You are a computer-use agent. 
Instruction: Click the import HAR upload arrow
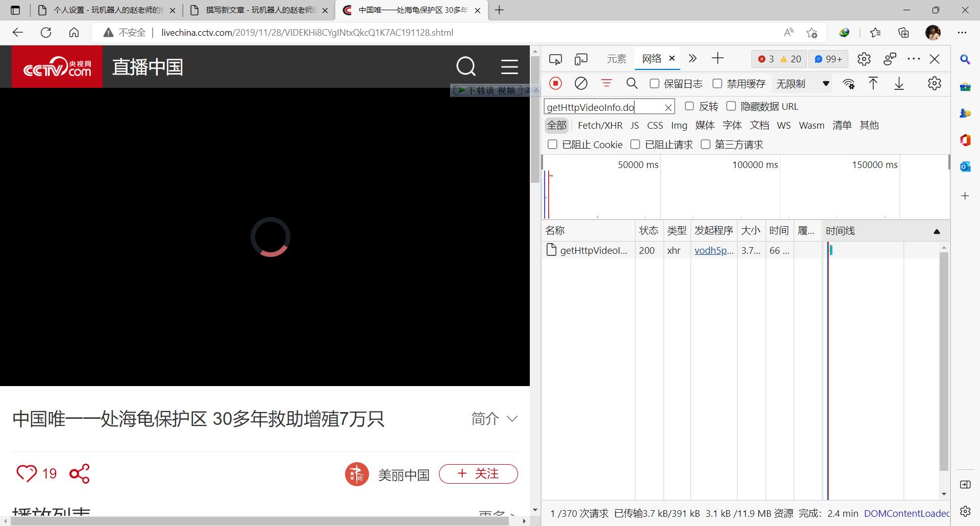[873, 83]
